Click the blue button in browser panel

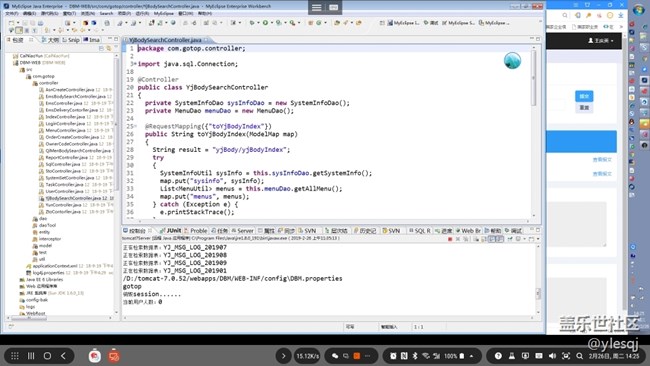584,96
